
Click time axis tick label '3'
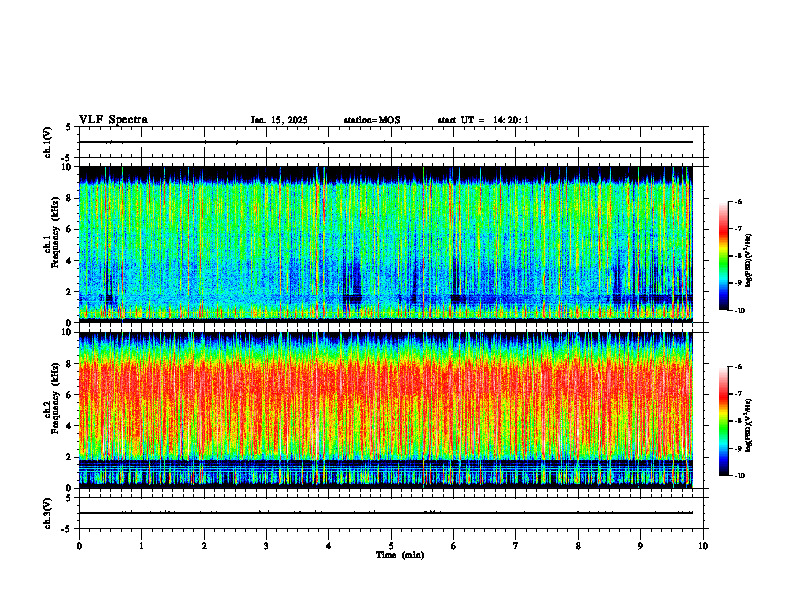(266, 546)
